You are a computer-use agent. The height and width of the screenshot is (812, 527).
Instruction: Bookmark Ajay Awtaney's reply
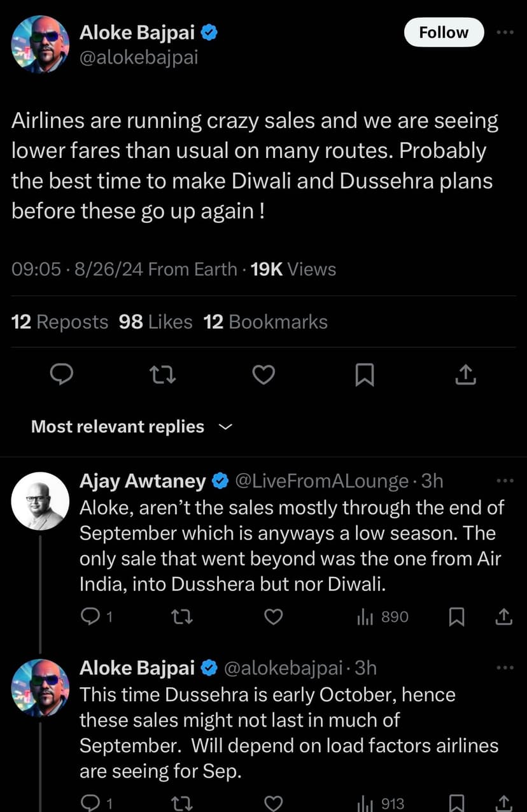click(456, 616)
